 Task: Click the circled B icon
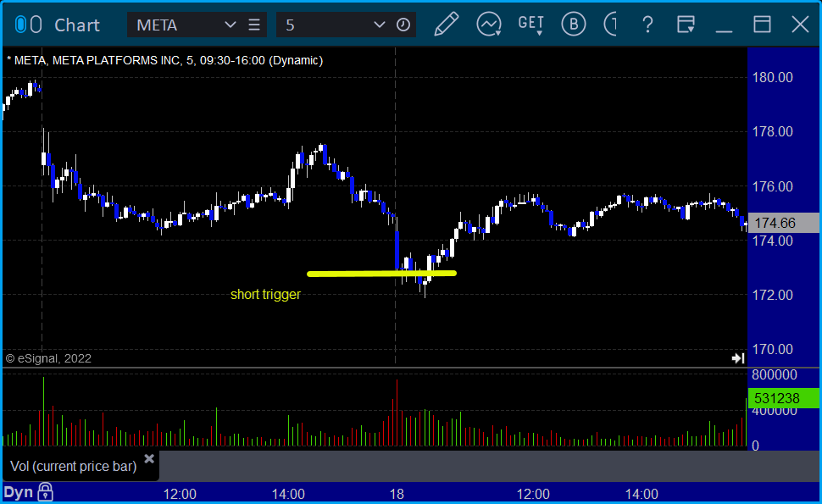[574, 24]
